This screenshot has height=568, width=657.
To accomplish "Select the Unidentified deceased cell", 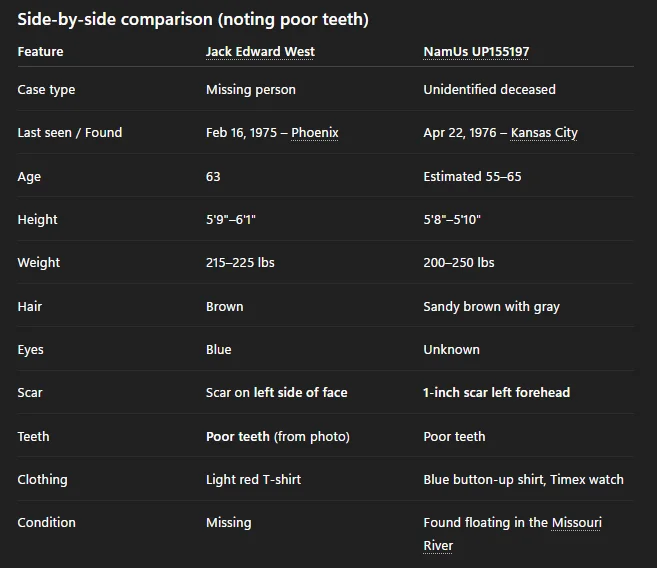I will 489,90.
